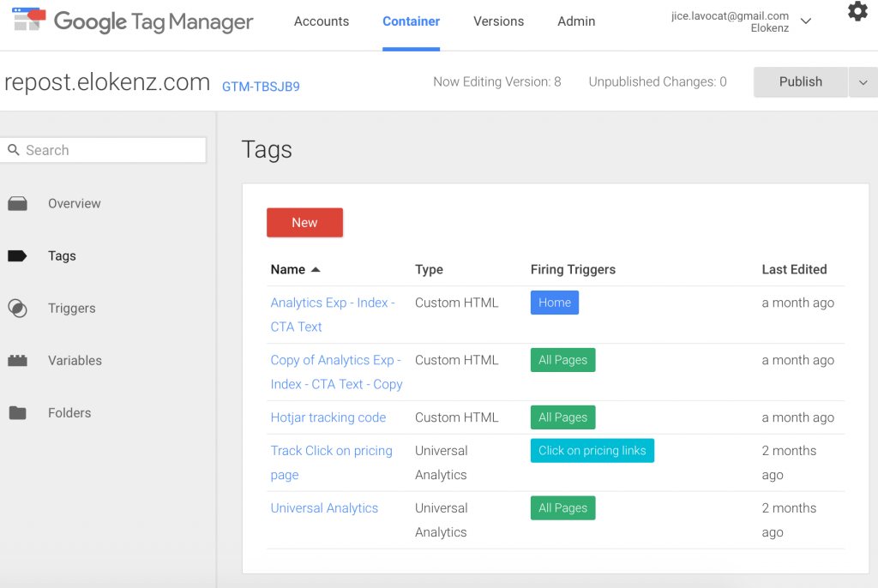Switch to the Admin tab

[576, 21]
